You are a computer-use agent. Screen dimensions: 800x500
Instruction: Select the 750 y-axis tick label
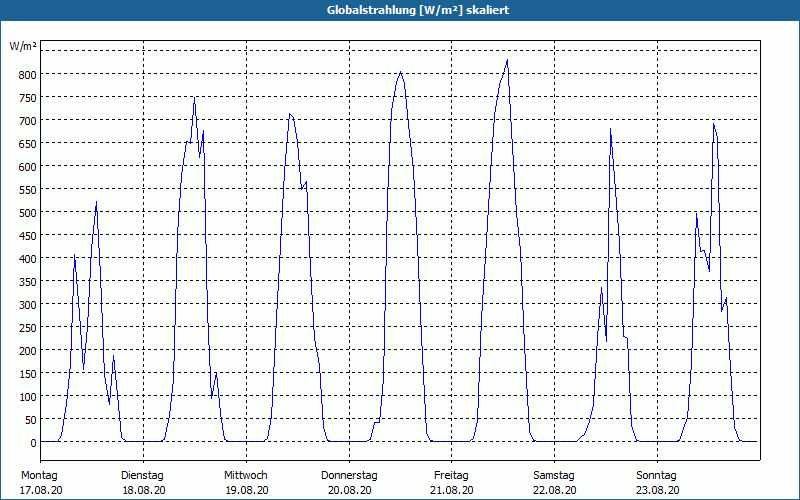pyautogui.click(x=28, y=97)
